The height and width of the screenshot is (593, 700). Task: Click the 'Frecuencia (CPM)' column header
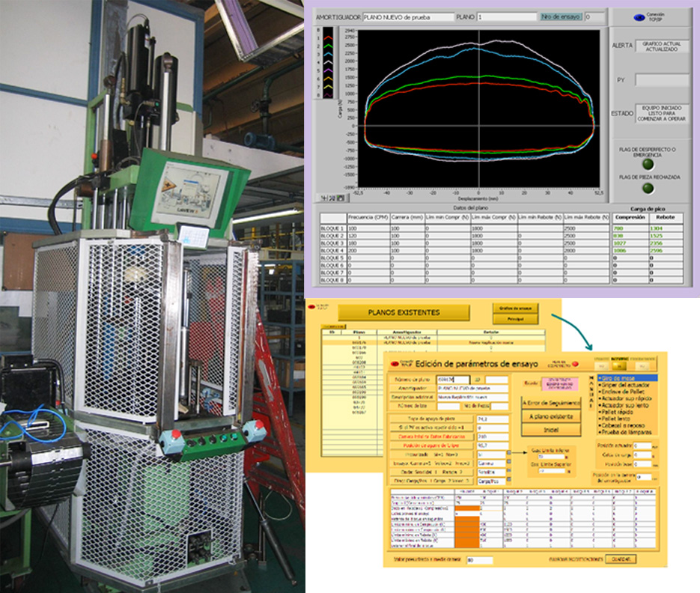(368, 217)
